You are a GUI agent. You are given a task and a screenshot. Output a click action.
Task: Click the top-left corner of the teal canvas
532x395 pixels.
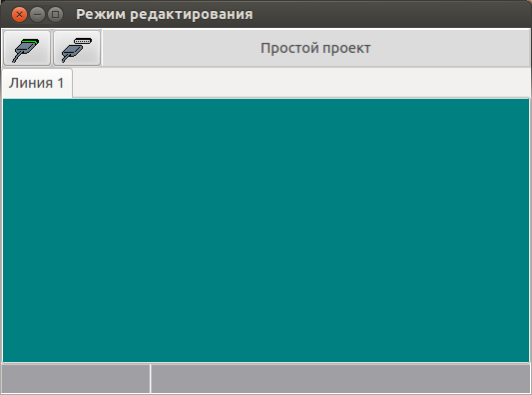[x=5, y=101]
